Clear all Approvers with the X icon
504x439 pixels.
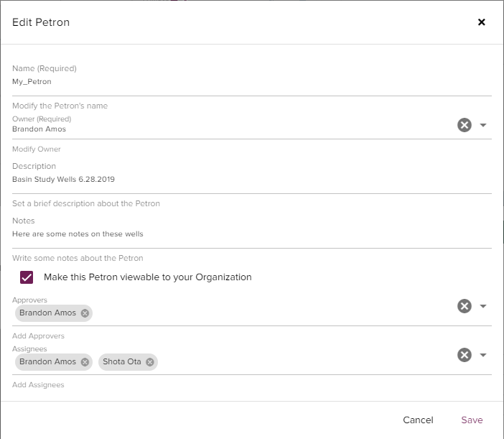[465, 306]
